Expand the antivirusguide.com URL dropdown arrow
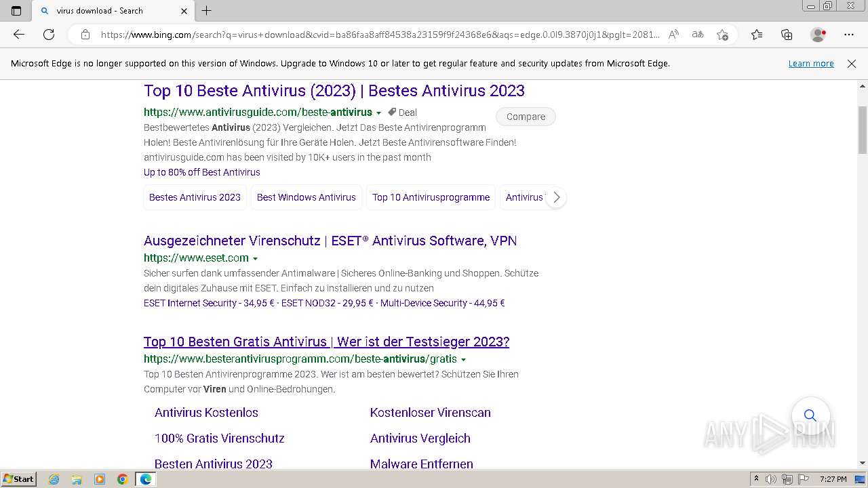 [378, 113]
